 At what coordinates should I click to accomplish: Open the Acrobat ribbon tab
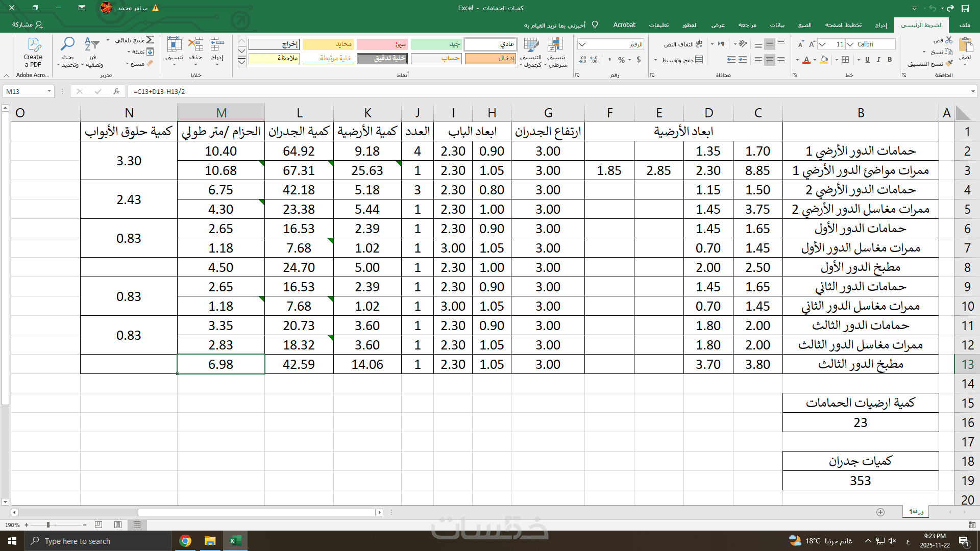point(624,24)
